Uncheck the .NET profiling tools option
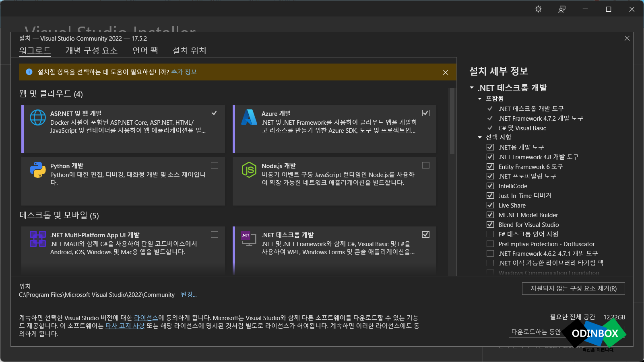644x362 pixels. [x=490, y=176]
